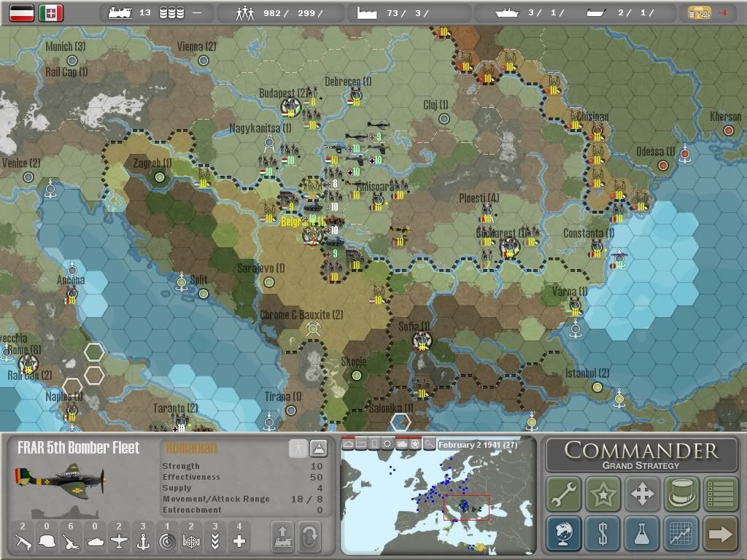Click the airplane stat icon
This screenshot has height=560, width=747.
click(119, 542)
